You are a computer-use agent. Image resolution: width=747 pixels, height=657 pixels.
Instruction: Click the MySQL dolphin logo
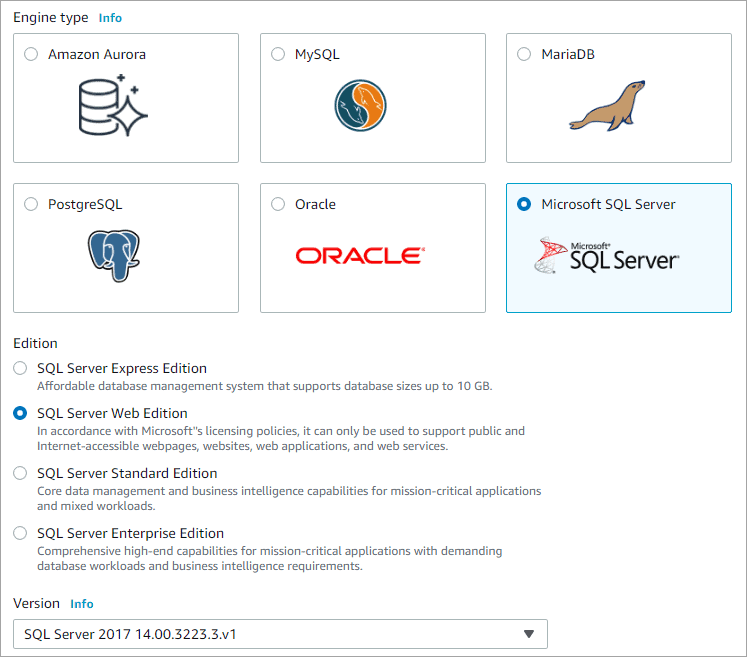tap(360, 104)
